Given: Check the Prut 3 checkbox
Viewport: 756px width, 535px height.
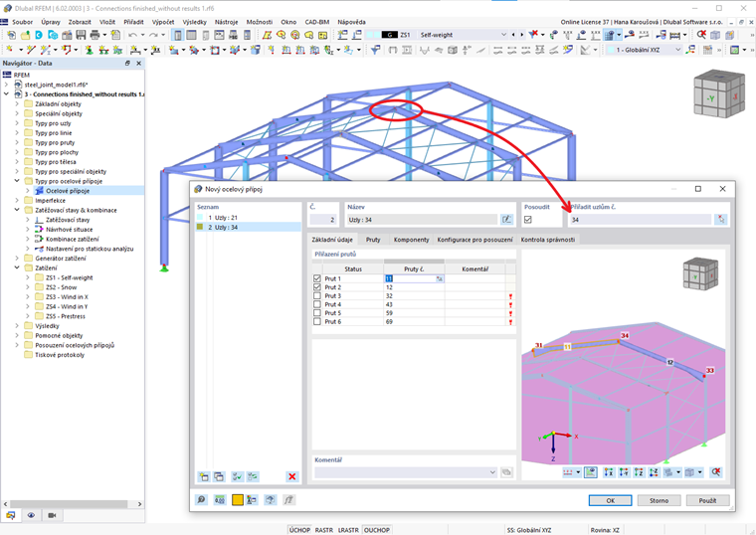Looking at the screenshot, I should [316, 296].
